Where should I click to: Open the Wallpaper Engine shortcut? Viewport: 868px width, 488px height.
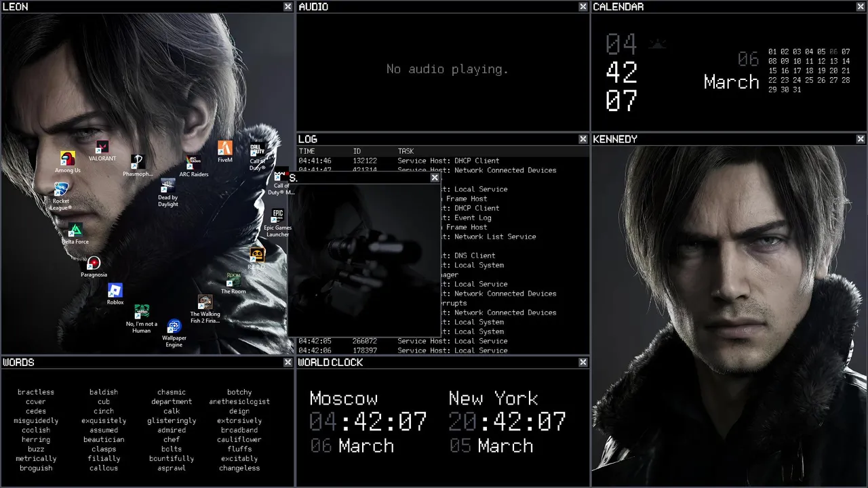[x=174, y=333]
